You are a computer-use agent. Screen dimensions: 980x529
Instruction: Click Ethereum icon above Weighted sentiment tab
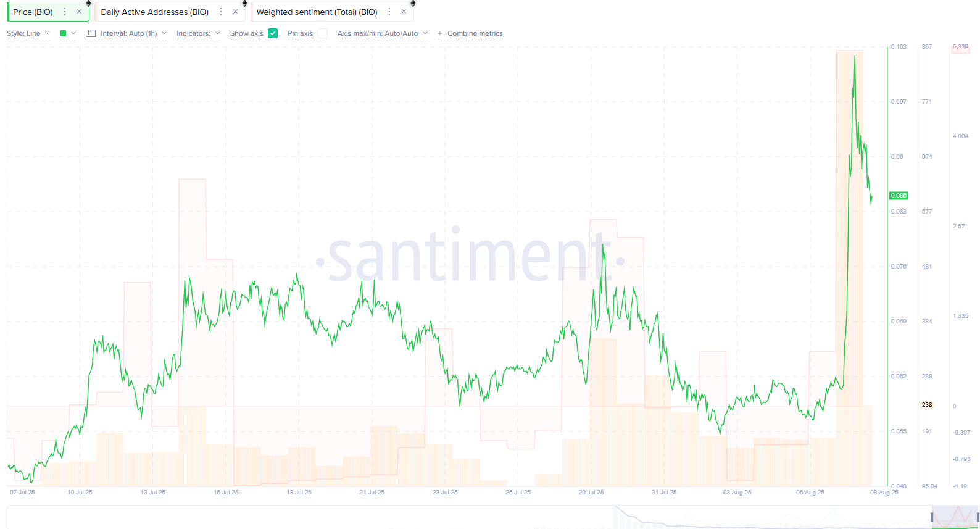click(x=413, y=3)
